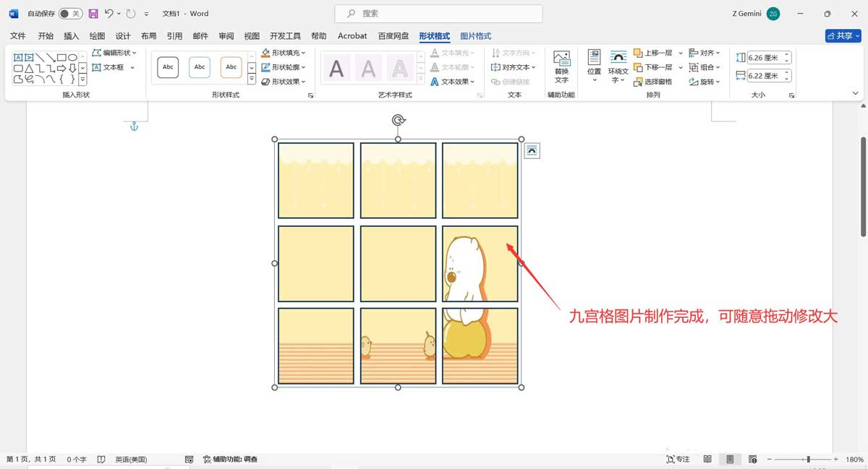
Task: Switch to Read Mode view button
Action: [707, 458]
